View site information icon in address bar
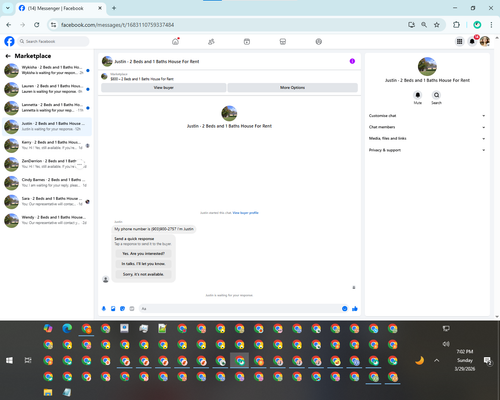This screenshot has height=400, width=500. pyautogui.click(x=53, y=25)
